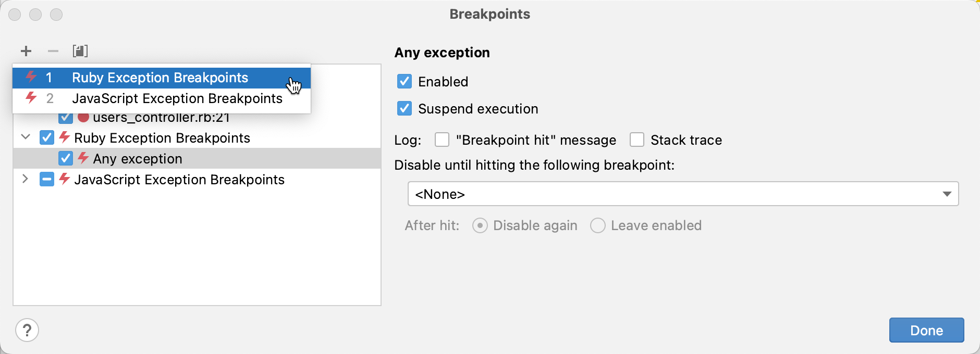
Task: Click the lightning icon next to Any exception
Action: click(83, 159)
